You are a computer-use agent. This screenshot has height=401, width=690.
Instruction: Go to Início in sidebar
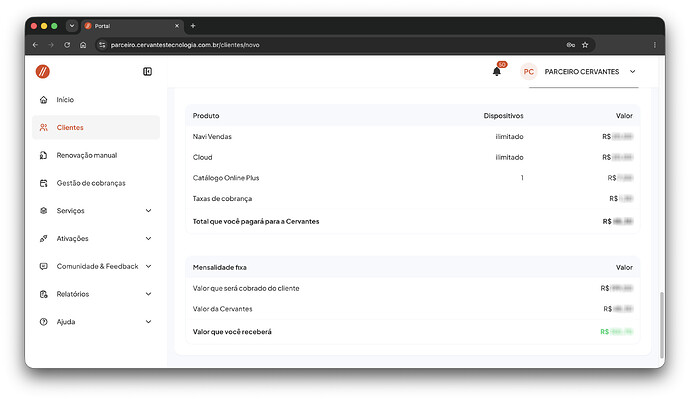(x=65, y=99)
